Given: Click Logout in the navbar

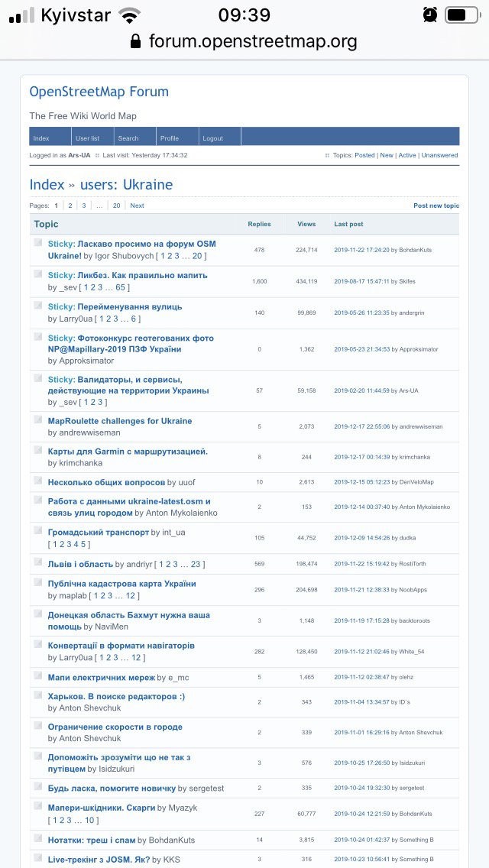Looking at the screenshot, I should pos(212,138).
